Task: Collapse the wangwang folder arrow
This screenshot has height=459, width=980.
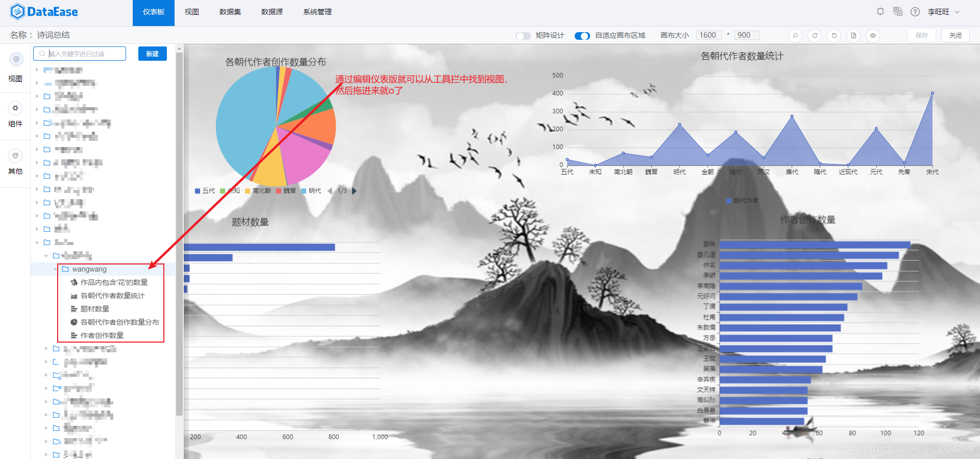Action: (56, 269)
